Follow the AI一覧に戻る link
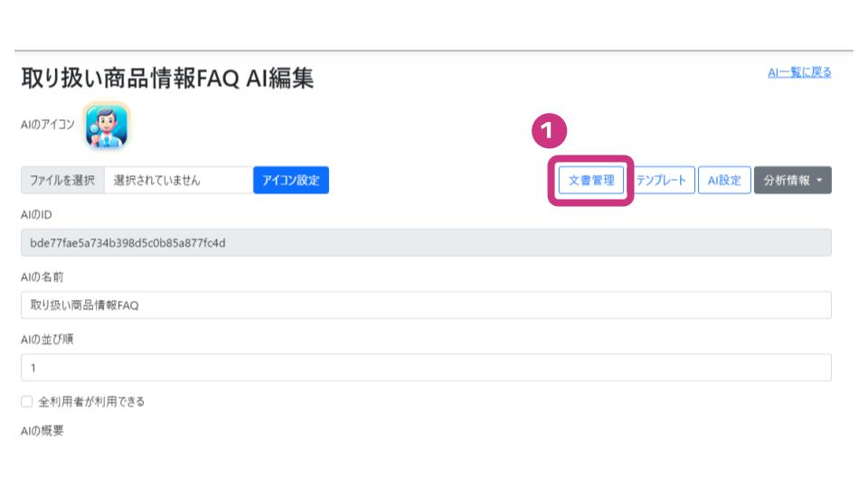 click(799, 72)
